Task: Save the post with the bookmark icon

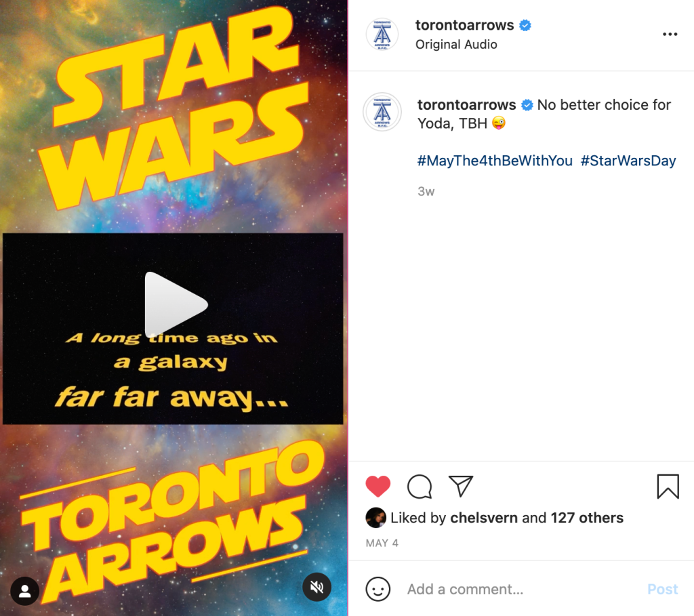Action: pos(668,486)
